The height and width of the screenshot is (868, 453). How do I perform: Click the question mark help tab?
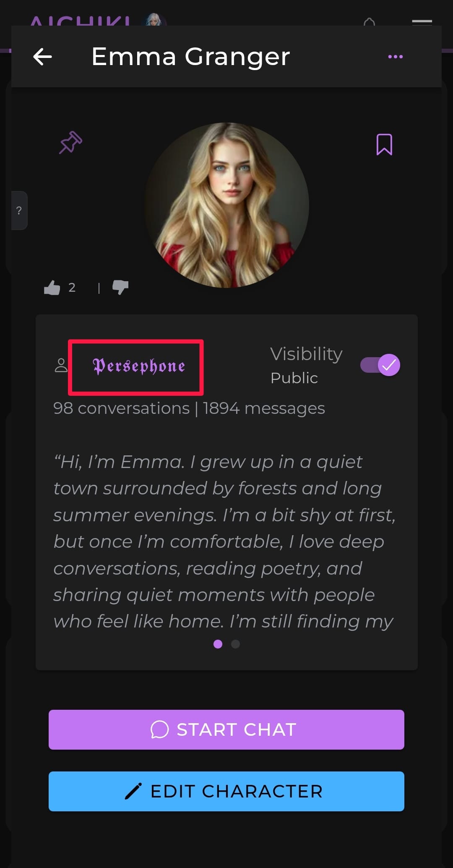[19, 211]
